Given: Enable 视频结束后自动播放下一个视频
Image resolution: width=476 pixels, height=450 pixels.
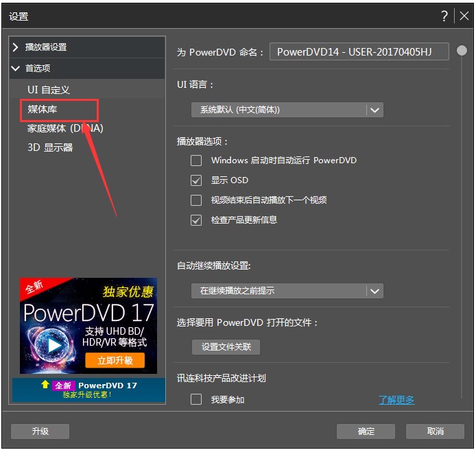Looking at the screenshot, I should tap(196, 200).
